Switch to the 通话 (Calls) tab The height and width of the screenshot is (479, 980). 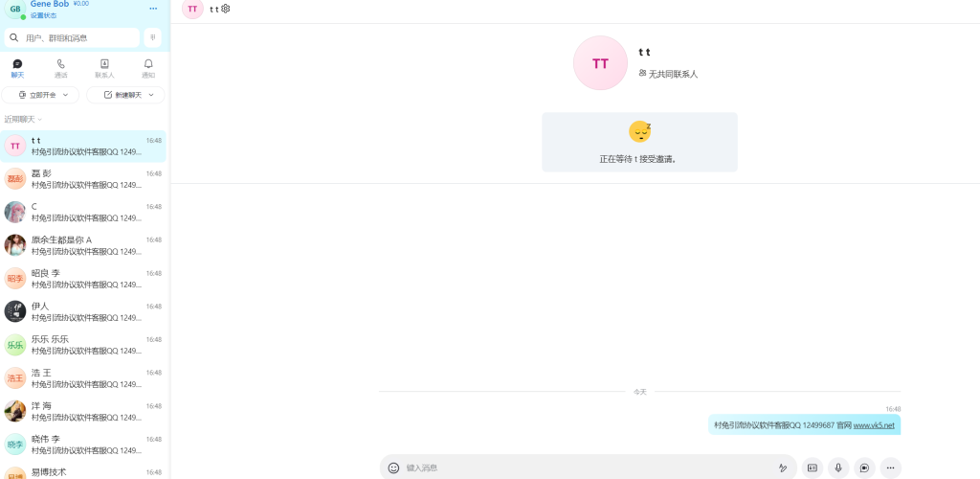61,68
